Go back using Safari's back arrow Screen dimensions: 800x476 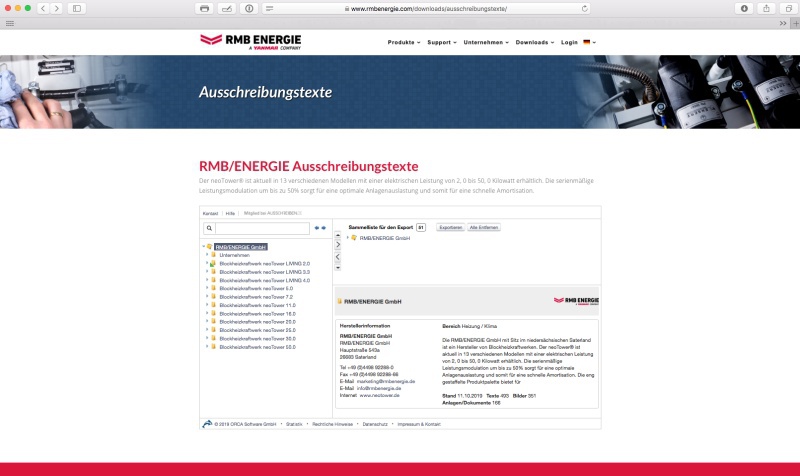pos(43,8)
